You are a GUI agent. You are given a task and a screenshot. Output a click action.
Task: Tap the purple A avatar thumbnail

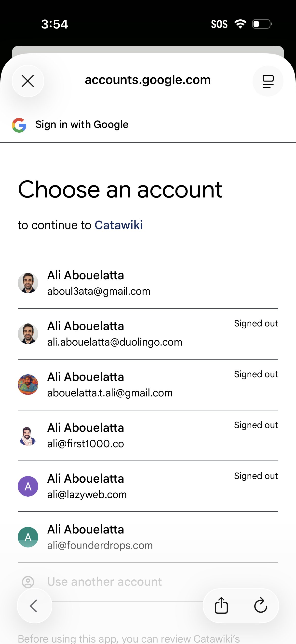pyautogui.click(x=28, y=486)
